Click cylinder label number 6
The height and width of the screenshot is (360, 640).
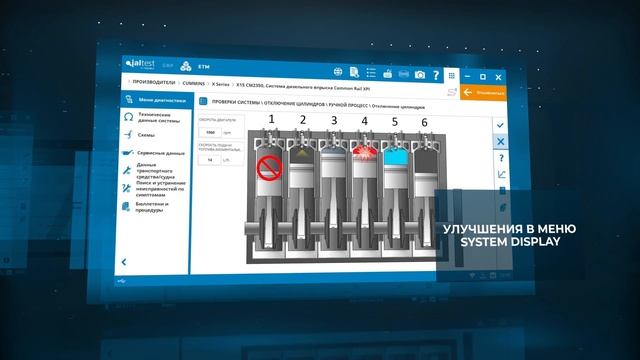[424, 122]
